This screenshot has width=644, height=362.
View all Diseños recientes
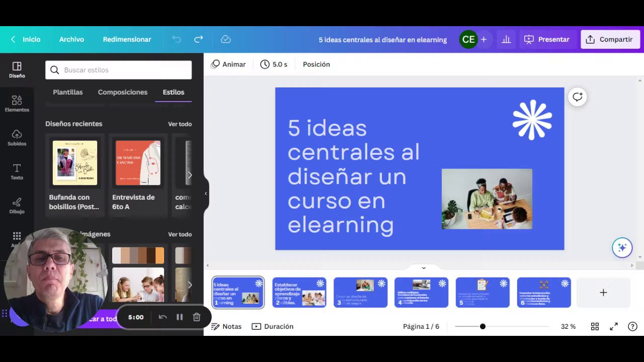[180, 124]
